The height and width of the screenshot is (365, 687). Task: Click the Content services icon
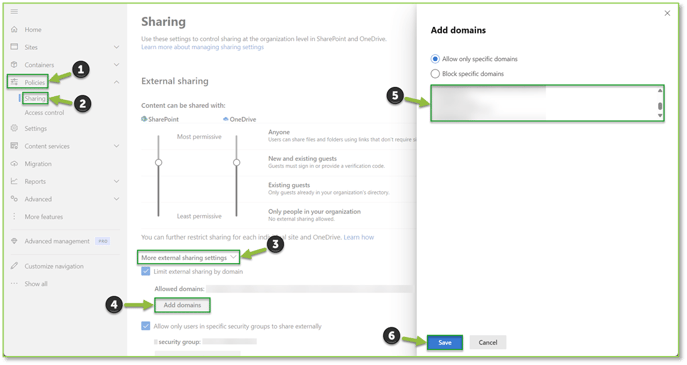pyautogui.click(x=14, y=146)
